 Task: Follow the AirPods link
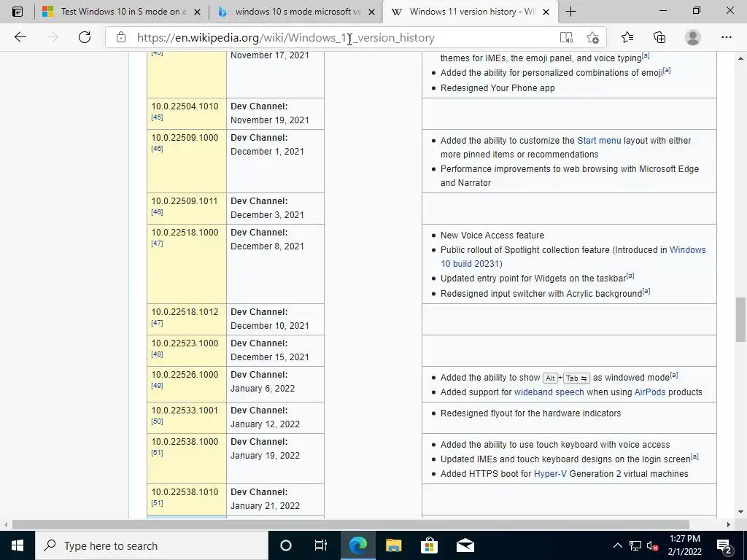(x=650, y=392)
